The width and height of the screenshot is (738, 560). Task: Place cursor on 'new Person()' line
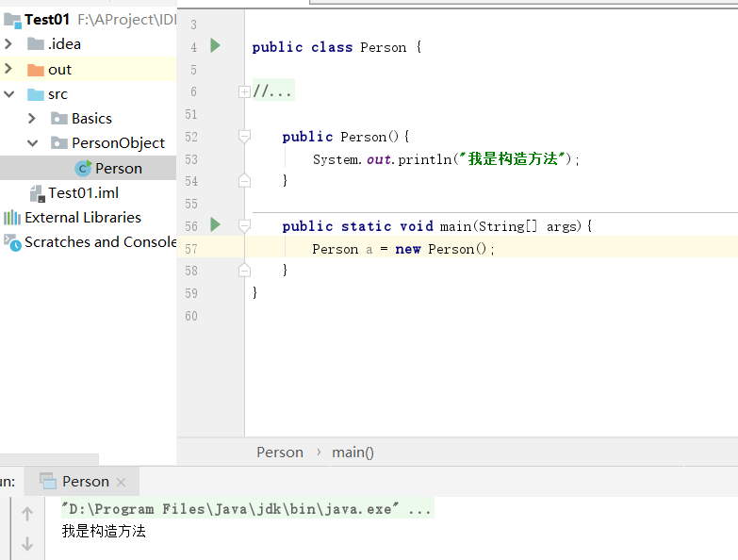(403, 249)
